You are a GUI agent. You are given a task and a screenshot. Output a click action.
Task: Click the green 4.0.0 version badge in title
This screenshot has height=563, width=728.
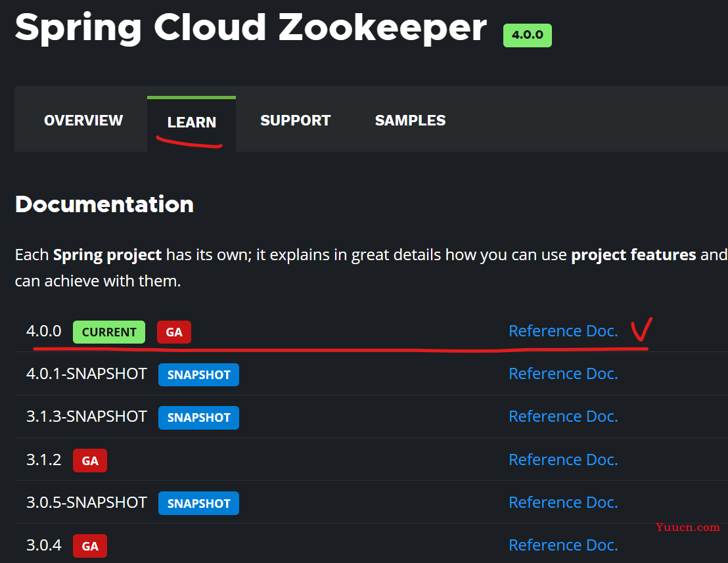[x=528, y=35]
